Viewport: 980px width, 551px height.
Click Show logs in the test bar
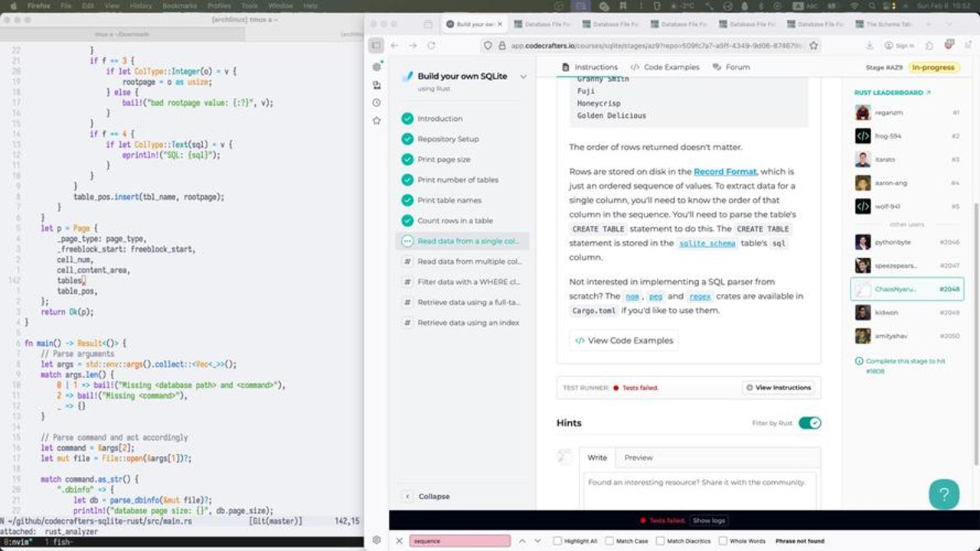tap(708, 520)
